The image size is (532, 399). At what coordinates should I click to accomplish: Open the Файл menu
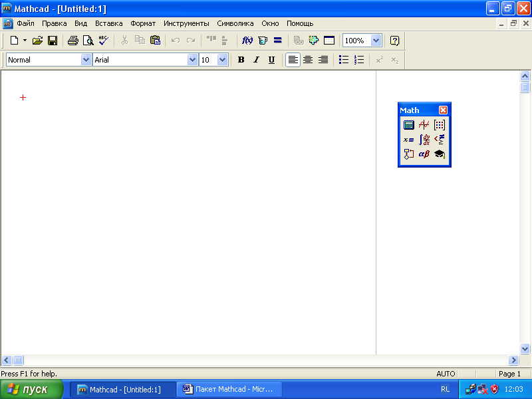click(x=25, y=23)
